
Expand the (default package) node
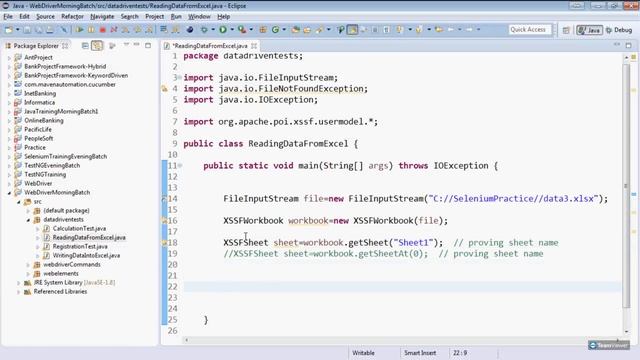(x=28, y=211)
